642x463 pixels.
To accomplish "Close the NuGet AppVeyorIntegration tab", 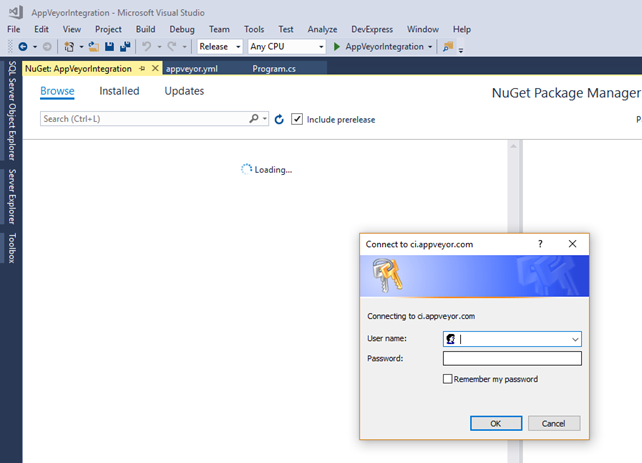I will click(x=155, y=68).
